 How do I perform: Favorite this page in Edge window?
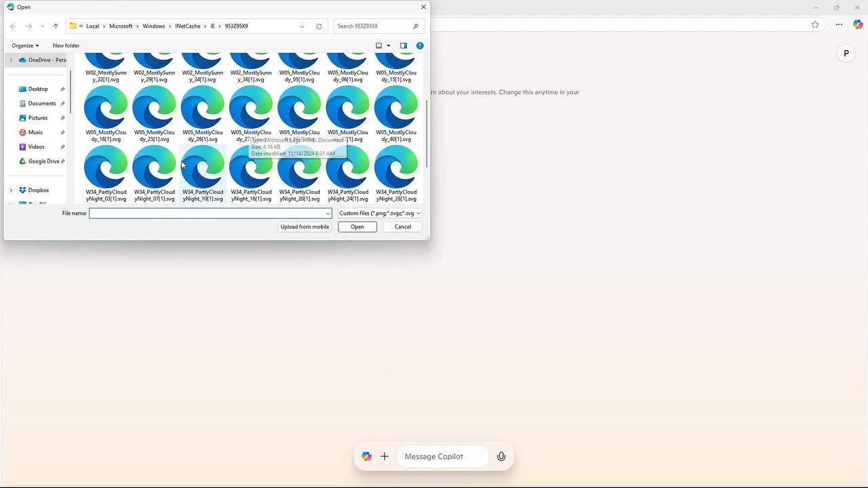coord(815,25)
